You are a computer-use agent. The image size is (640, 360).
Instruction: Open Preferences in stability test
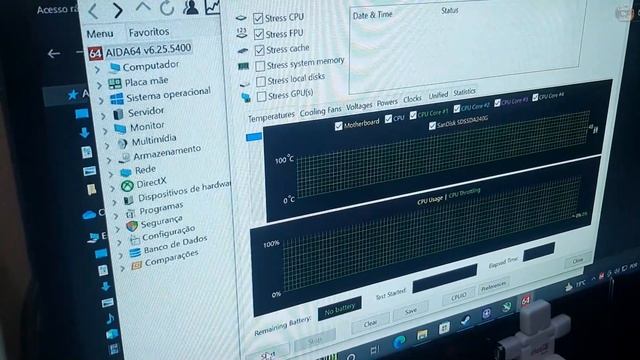493,287
